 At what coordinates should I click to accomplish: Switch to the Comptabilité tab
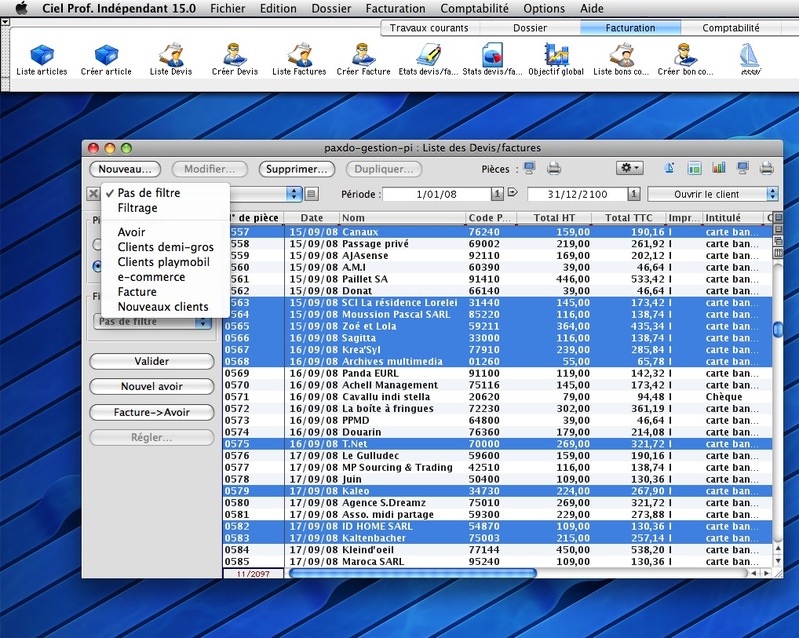tap(731, 28)
